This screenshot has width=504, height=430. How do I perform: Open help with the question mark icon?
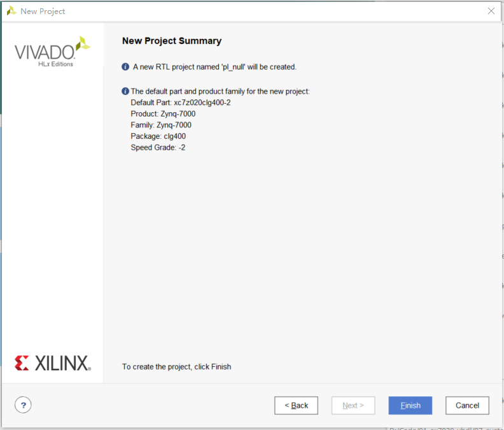click(x=23, y=405)
